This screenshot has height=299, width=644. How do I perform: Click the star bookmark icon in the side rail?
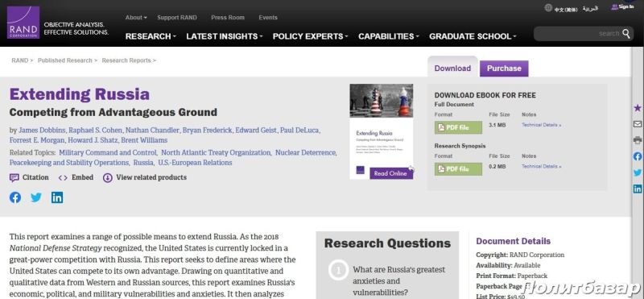coord(638,108)
